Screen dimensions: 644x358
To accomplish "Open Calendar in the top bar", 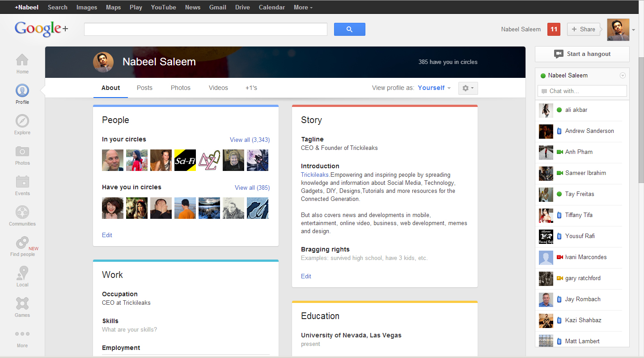I will [x=272, y=7].
